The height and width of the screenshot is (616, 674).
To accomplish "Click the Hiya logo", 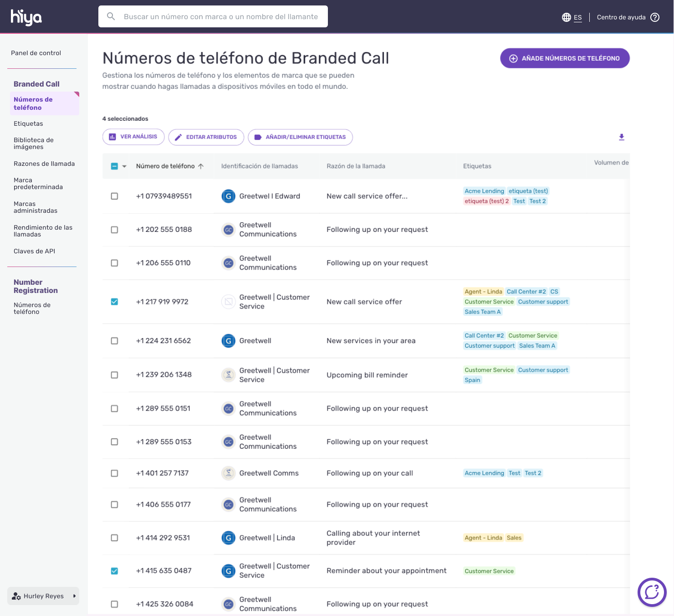I will point(26,17).
